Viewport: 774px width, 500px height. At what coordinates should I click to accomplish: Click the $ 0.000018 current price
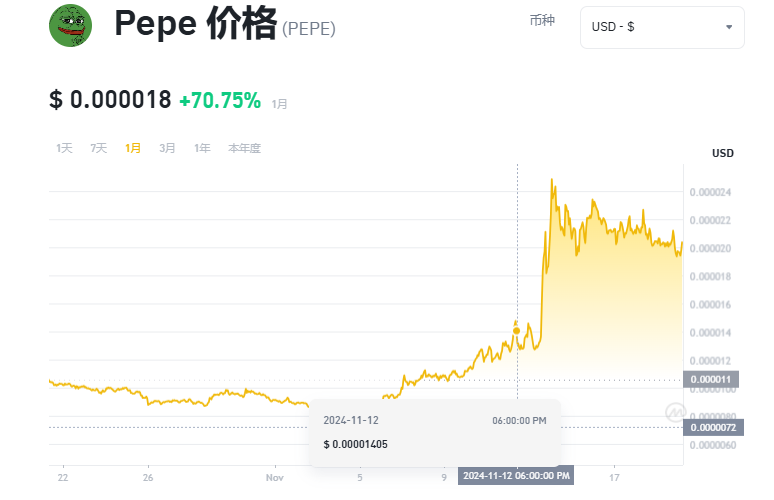pos(110,100)
